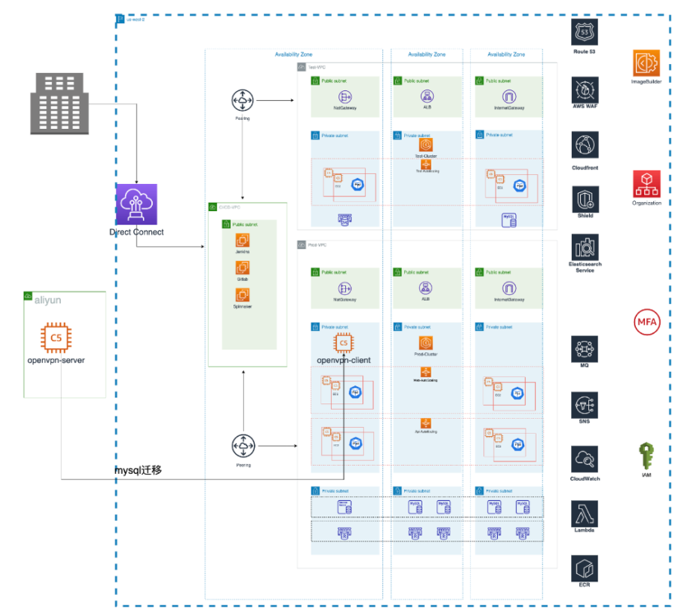
Task: Select the CloudWatch icon
Action: [584, 459]
